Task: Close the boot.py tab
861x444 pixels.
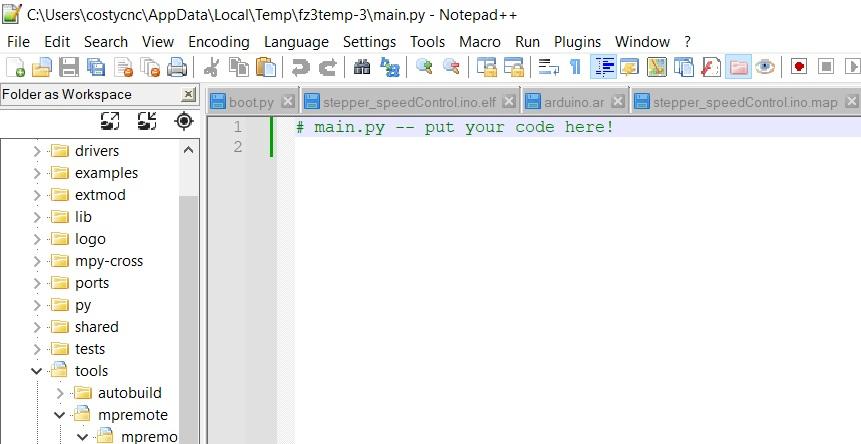Action: coord(288,101)
